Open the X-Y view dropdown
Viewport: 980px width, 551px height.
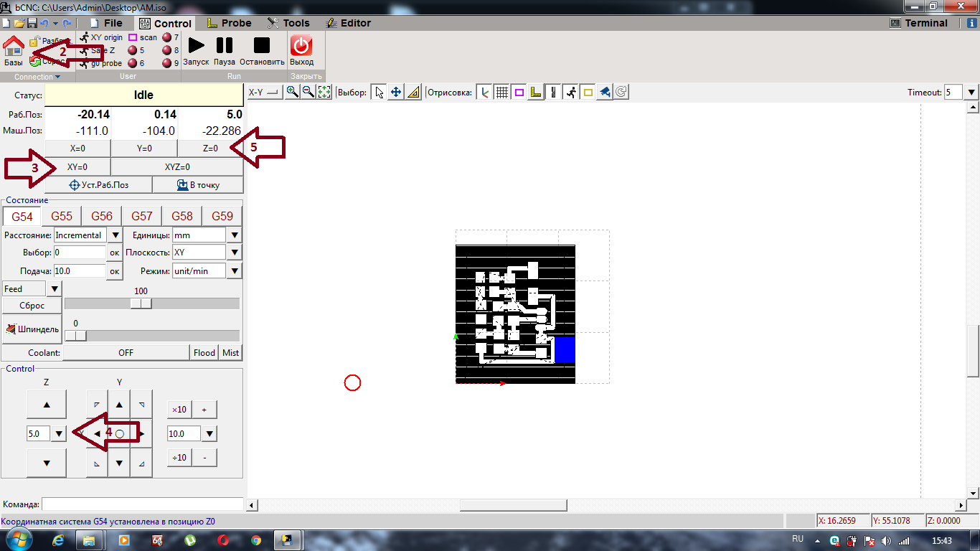[x=264, y=92]
